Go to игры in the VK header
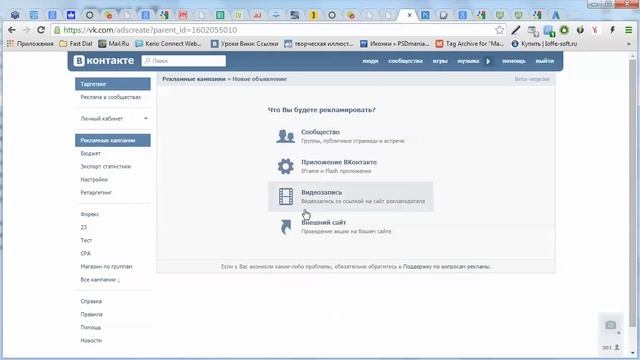This screenshot has height=360, width=640. point(440,61)
